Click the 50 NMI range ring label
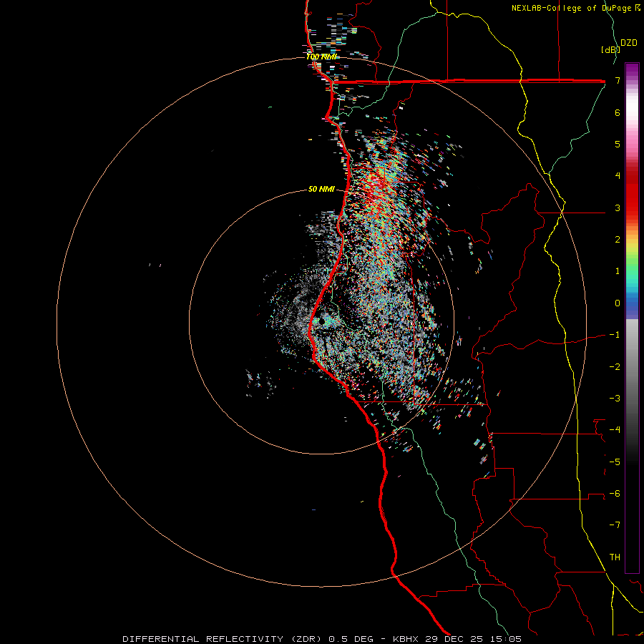Screen dimensions: 644x644 321,190
